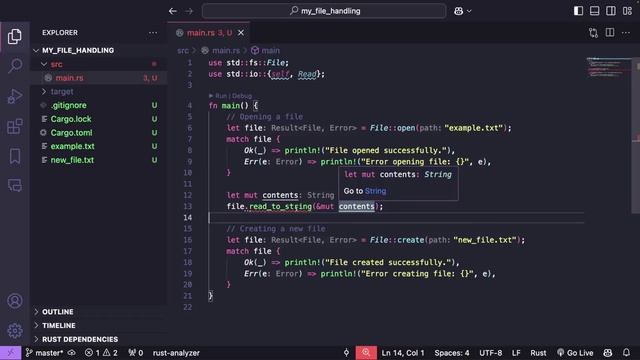Open the Manage gear icon
Screen dimensions: 640x360
[x=15, y=330]
